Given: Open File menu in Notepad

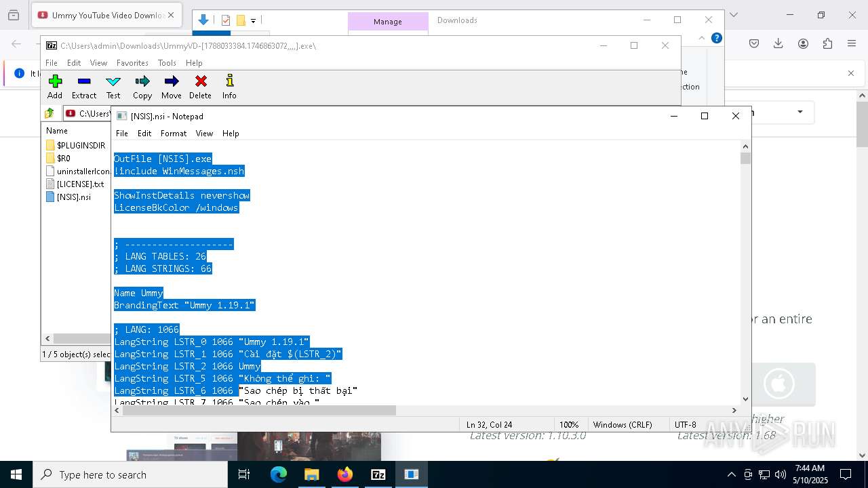Looking at the screenshot, I should 122,134.
